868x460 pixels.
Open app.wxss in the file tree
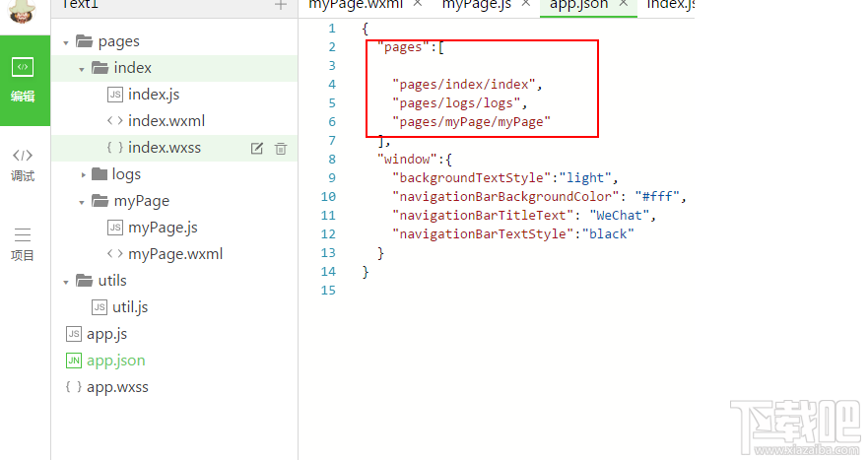click(174, 387)
